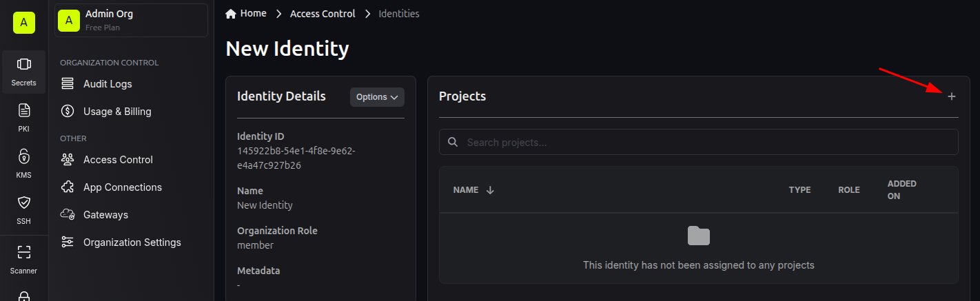Navigate to Access Control breadcrumb

click(323, 14)
